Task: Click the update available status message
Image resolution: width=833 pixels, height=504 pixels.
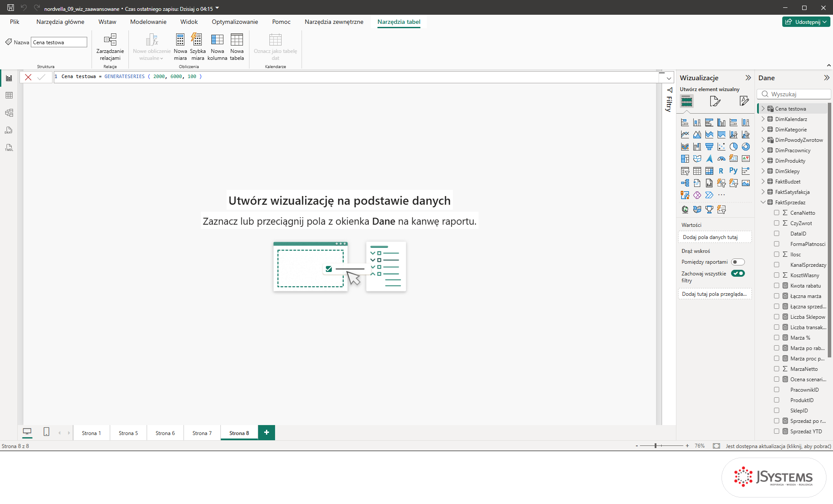Action: tap(778, 446)
